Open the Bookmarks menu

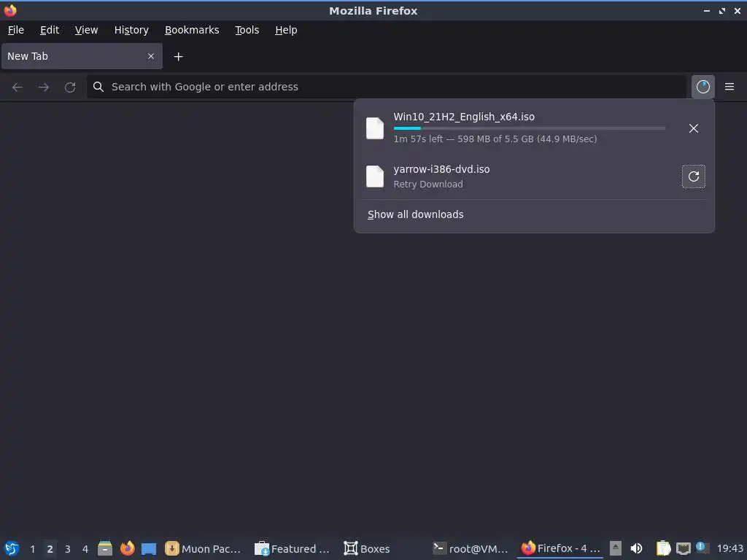click(x=192, y=30)
